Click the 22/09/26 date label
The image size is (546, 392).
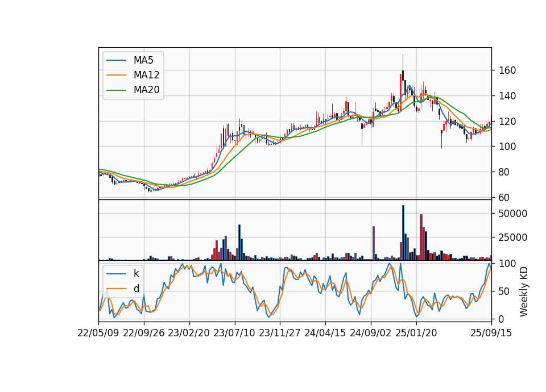pos(144,333)
